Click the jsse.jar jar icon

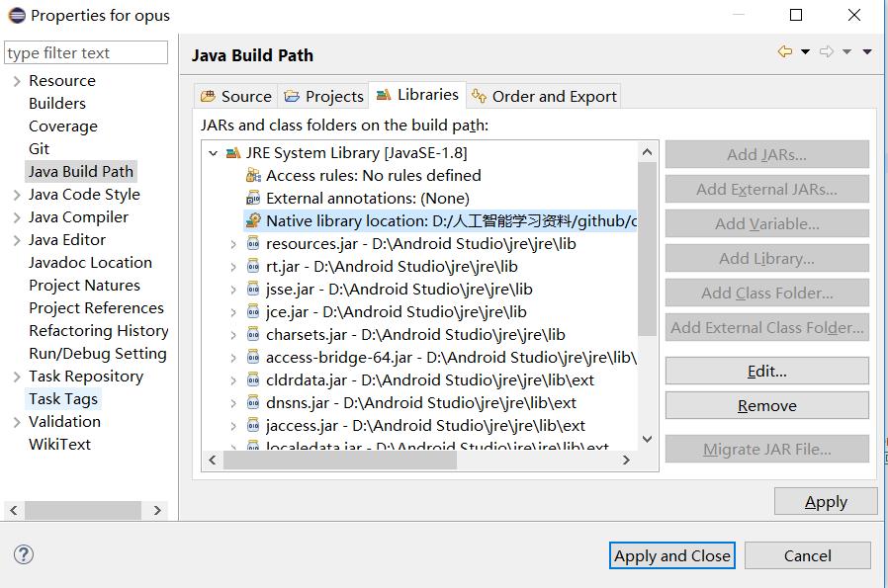[253, 290]
